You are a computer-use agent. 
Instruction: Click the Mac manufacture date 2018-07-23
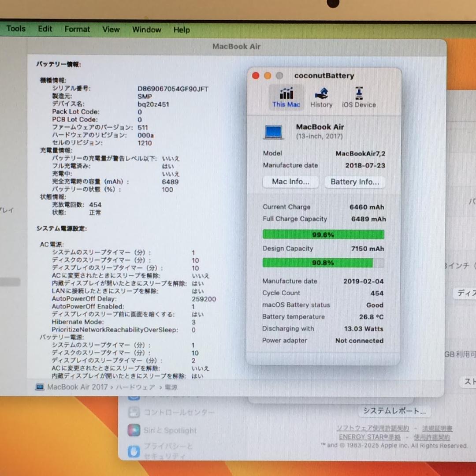(365, 165)
